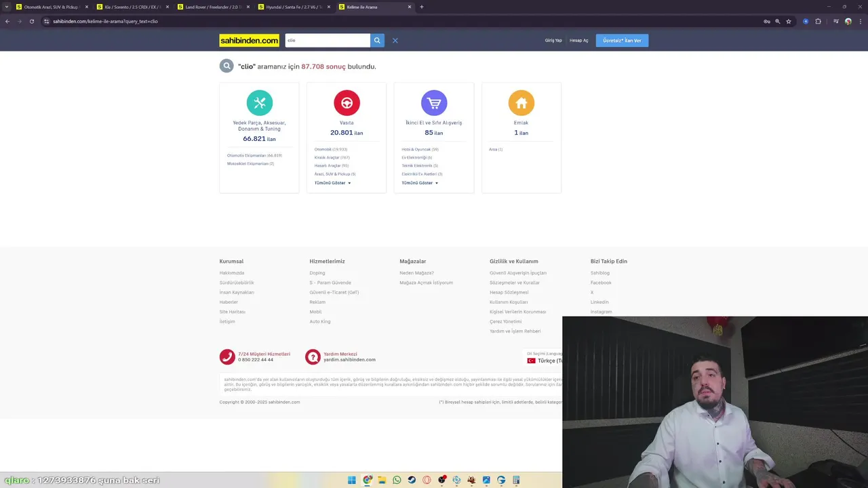Click the Ücretsiz İlan Ver button
Image resolution: width=868 pixels, height=488 pixels.
click(622, 41)
